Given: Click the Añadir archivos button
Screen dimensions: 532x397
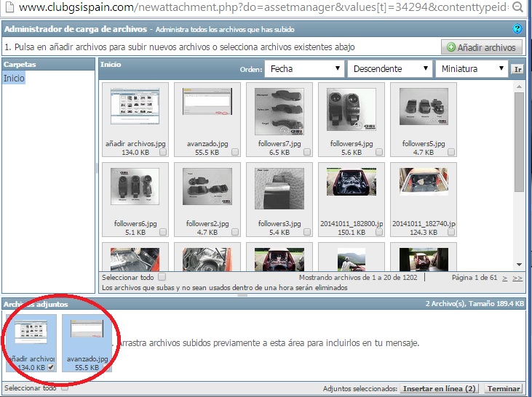Looking at the screenshot, I should [x=481, y=47].
